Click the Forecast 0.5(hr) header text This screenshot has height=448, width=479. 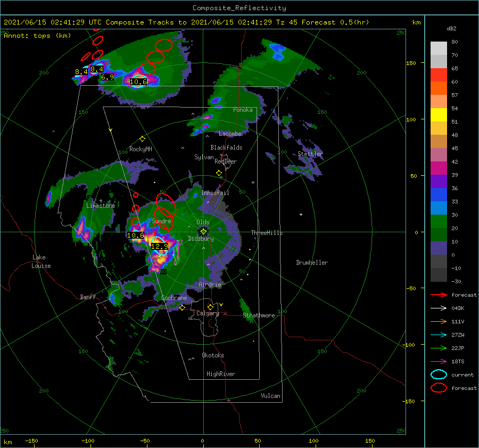(335, 22)
